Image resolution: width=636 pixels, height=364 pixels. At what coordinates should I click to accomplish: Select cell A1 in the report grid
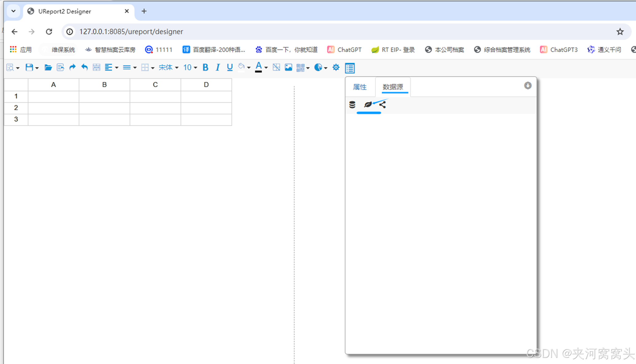click(x=53, y=96)
